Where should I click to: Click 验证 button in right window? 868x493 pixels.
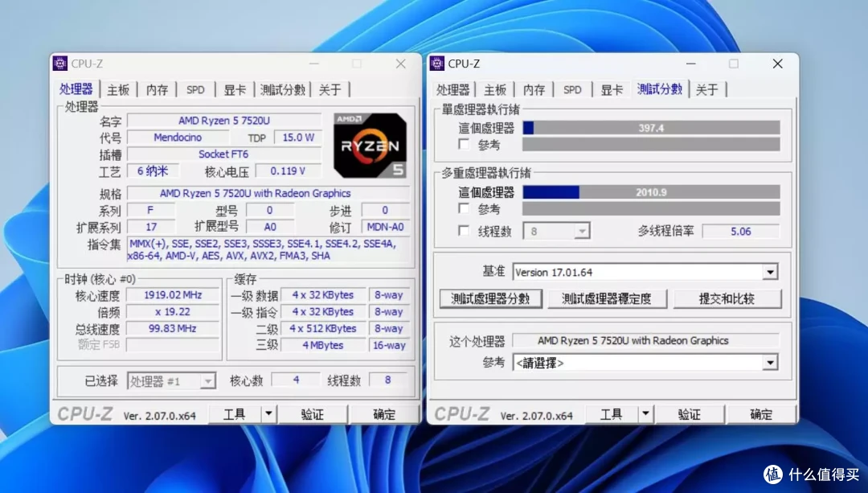[690, 414]
